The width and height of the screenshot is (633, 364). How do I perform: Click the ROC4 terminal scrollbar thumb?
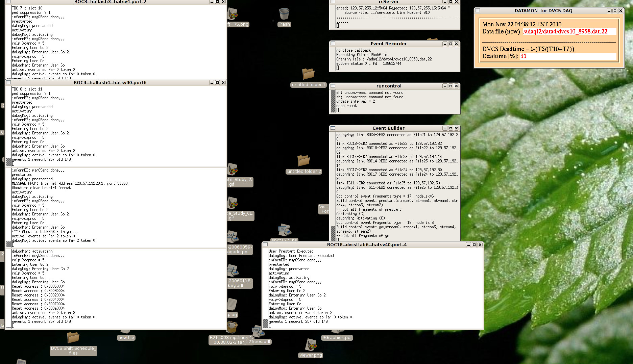9,162
